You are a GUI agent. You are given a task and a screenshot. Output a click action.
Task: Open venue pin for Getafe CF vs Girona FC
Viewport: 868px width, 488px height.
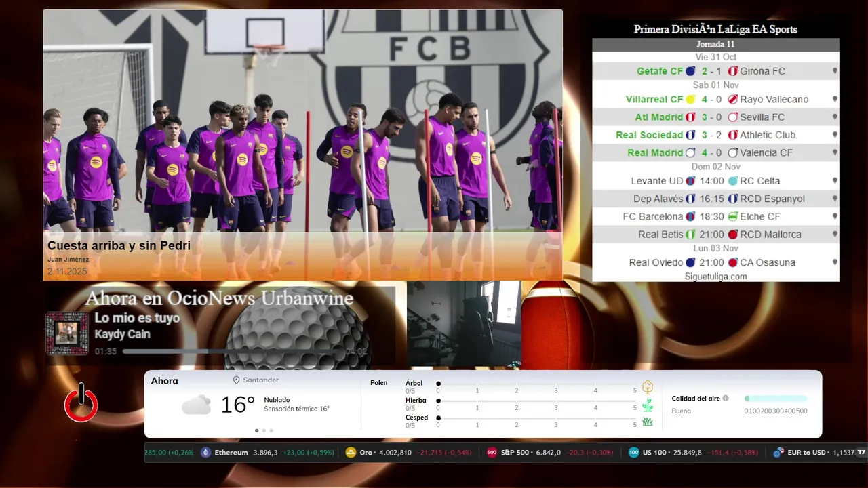pyautogui.click(x=835, y=71)
